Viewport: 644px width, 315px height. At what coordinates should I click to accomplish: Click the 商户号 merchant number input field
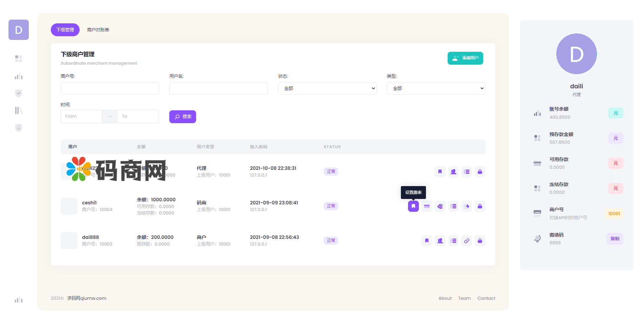tap(110, 88)
